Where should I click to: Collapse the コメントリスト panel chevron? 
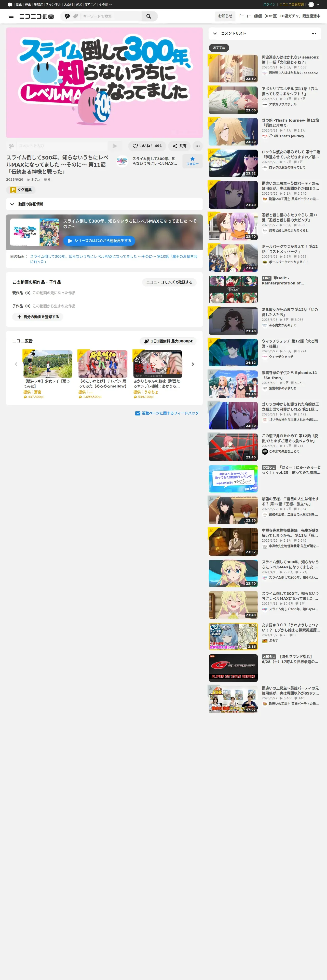215,34
